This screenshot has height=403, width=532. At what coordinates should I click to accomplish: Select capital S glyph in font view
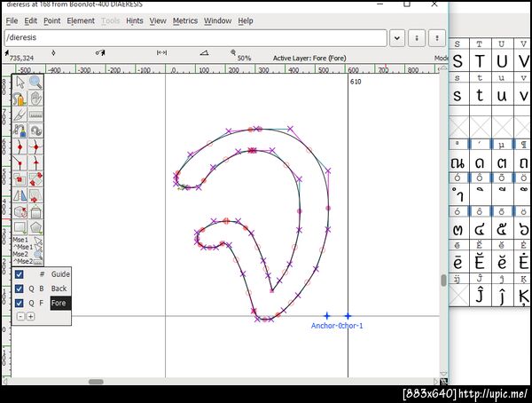(458, 61)
